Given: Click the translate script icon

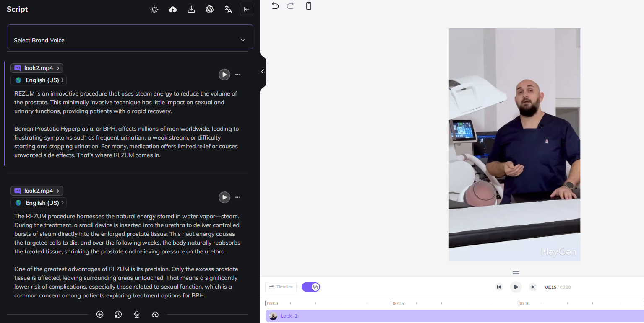Looking at the screenshot, I should pyautogui.click(x=228, y=9).
